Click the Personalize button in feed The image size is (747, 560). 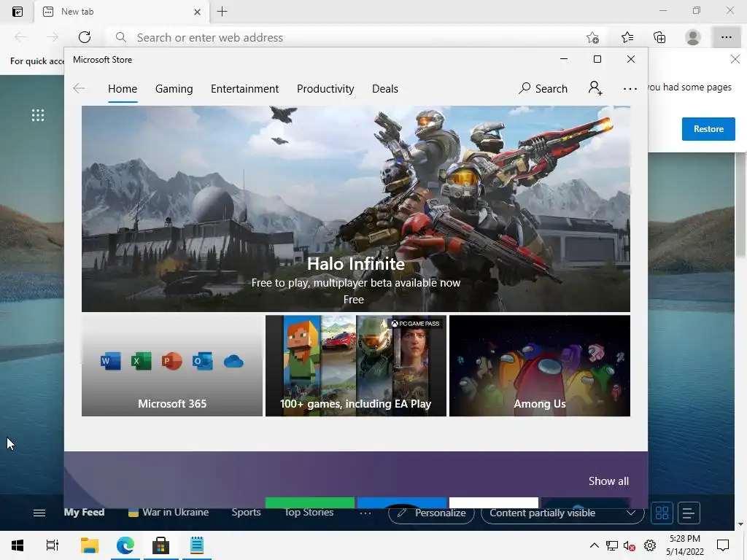tap(432, 513)
